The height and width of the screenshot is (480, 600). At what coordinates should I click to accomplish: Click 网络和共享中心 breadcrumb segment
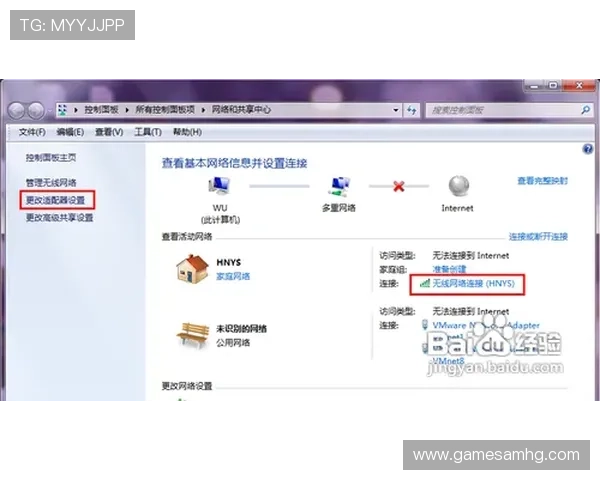coord(241,110)
